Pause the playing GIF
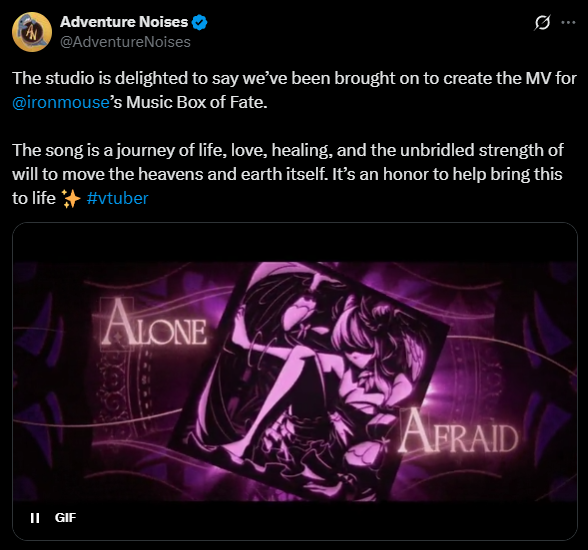The image size is (588, 550). pyautogui.click(x=35, y=518)
